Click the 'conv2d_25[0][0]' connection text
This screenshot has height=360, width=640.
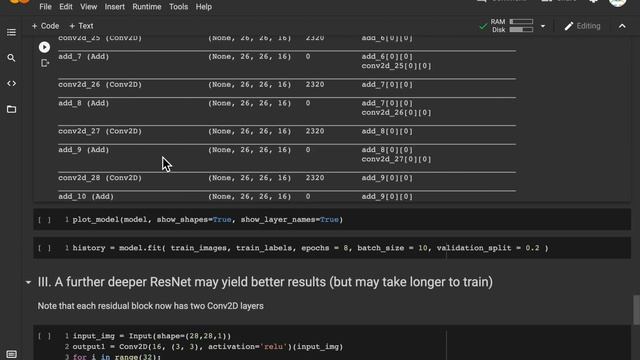click(396, 66)
